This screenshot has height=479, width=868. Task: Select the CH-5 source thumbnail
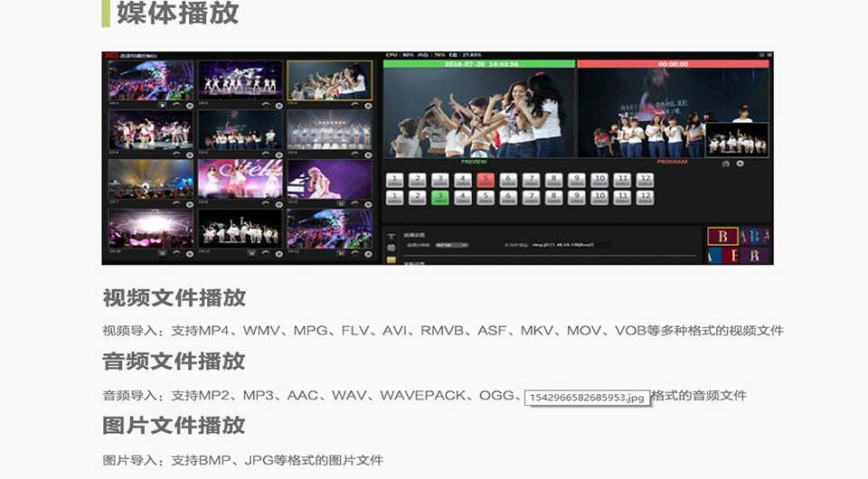tap(241, 130)
